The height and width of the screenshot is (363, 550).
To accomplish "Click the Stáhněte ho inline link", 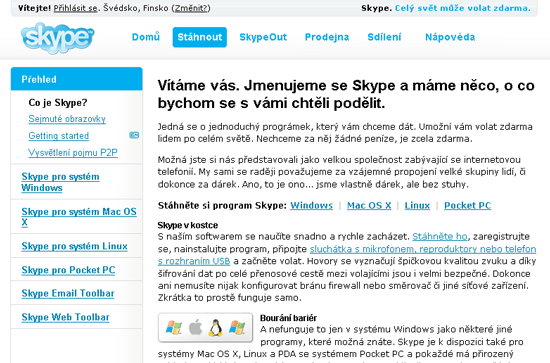I will 440,236.
